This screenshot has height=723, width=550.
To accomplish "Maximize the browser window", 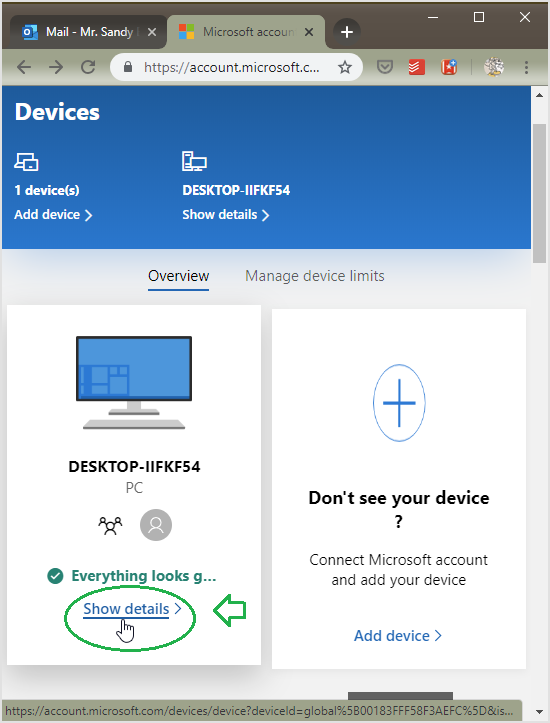I will pos(479,18).
